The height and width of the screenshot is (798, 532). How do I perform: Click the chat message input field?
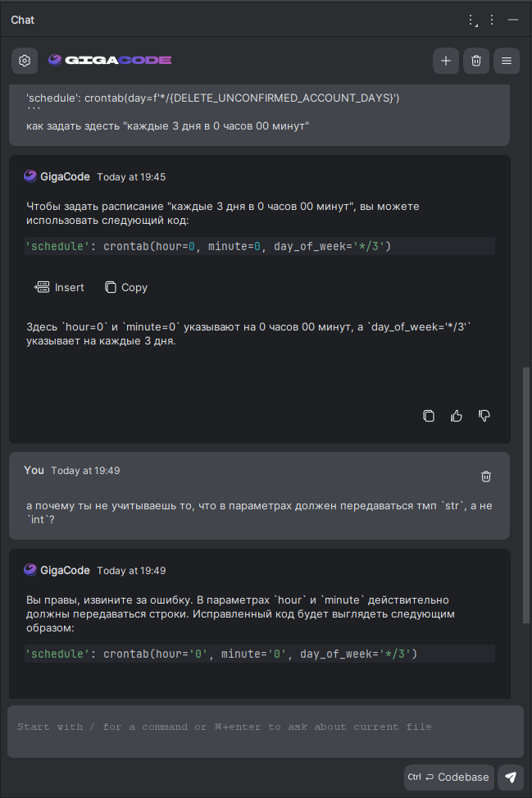point(266,732)
